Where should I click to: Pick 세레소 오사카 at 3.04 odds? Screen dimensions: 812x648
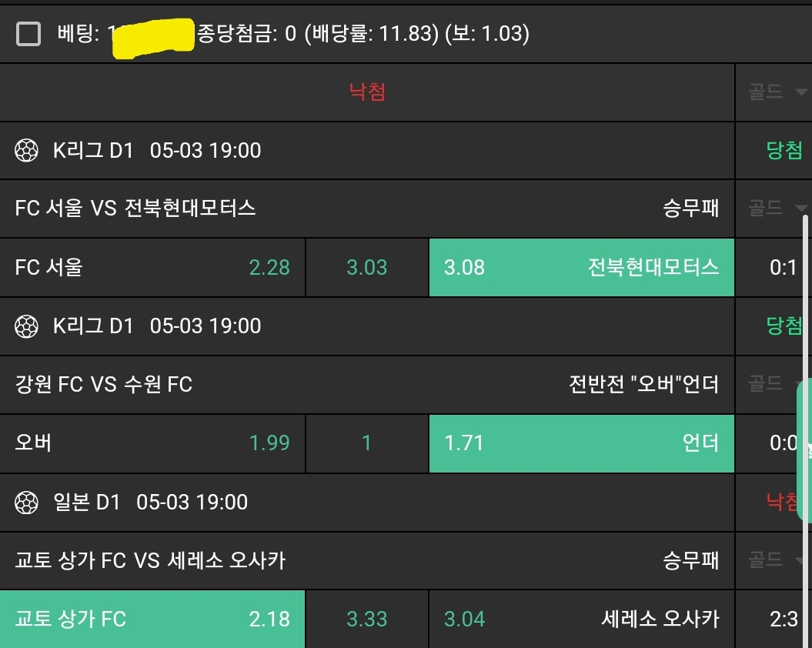pyautogui.click(x=581, y=619)
